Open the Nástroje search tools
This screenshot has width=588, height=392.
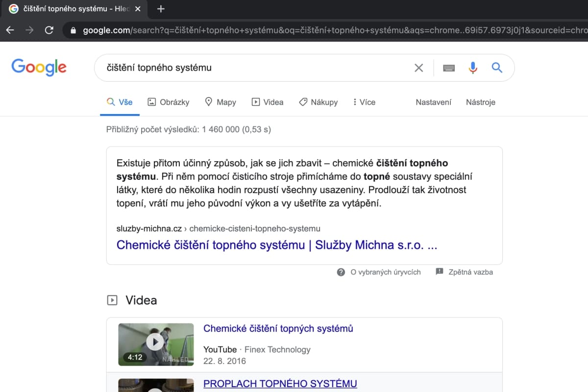pos(480,102)
